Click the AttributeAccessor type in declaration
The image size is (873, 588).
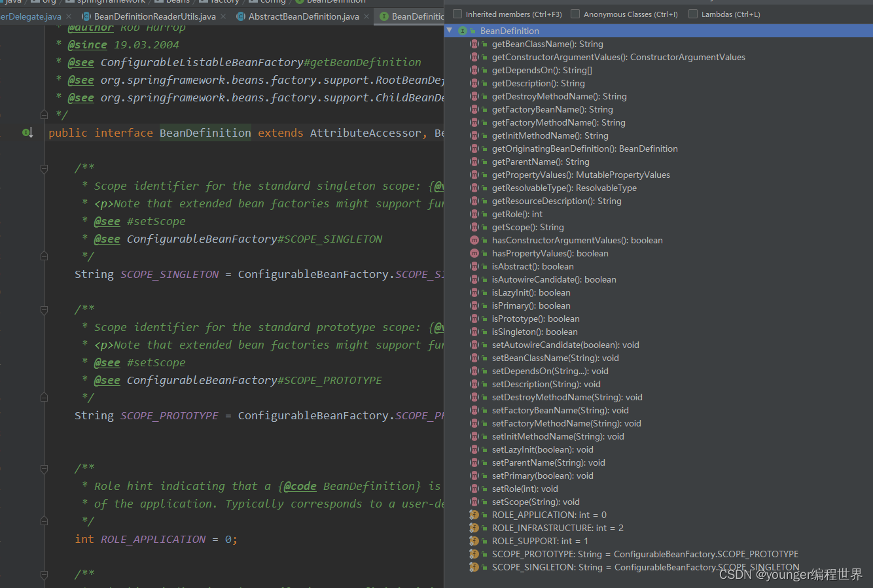pos(366,133)
